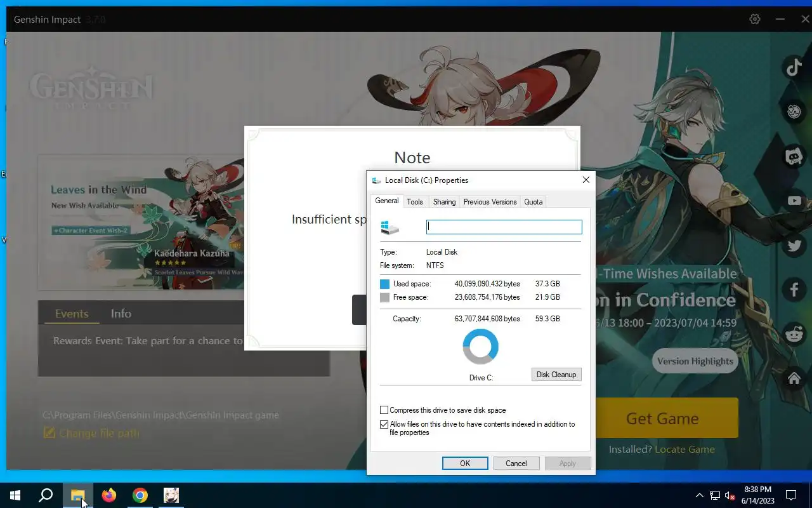The width and height of the screenshot is (812, 508).
Task: Click Cancel in Properties dialog
Action: click(x=516, y=464)
